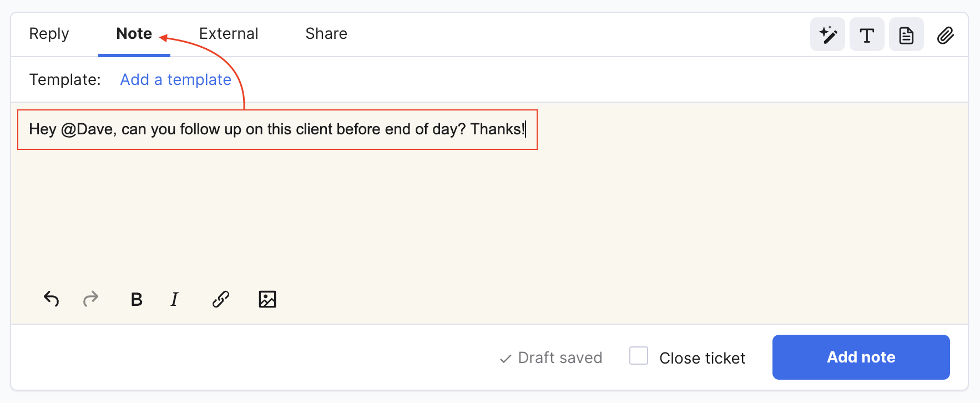Click the templates document icon
Screen dimensions: 980x403
(906, 34)
